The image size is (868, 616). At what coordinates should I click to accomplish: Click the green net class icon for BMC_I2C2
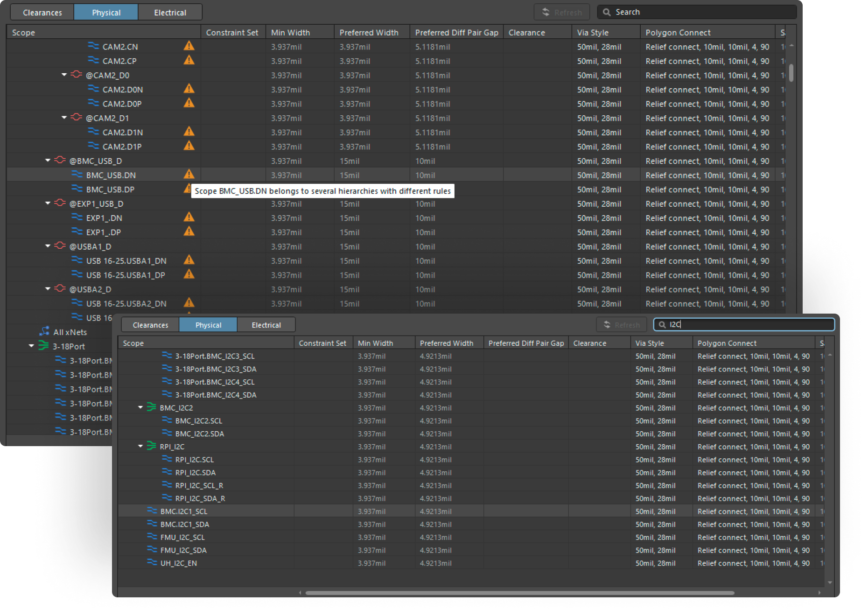coord(151,407)
